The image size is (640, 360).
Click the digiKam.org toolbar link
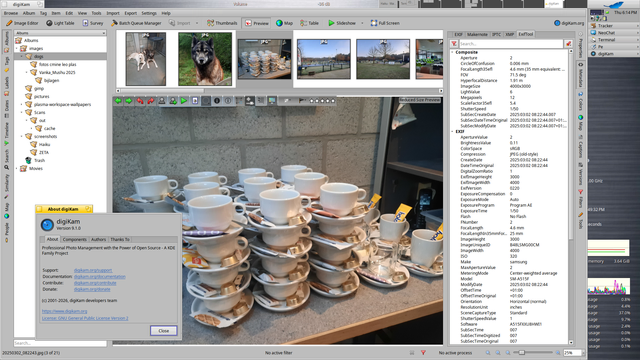(x=569, y=23)
